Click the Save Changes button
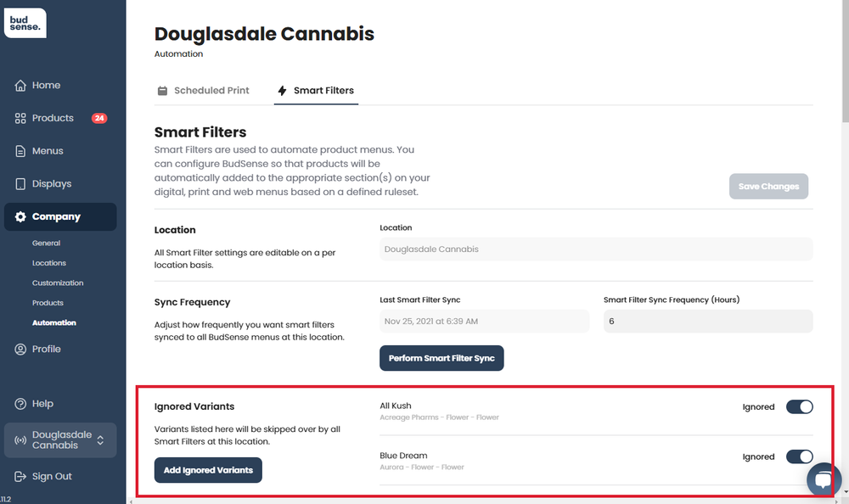 click(x=768, y=186)
